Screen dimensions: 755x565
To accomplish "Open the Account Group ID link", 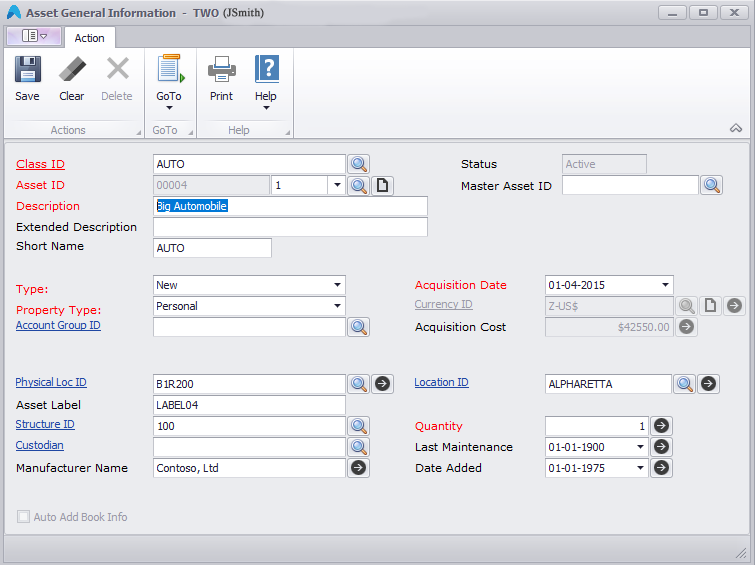I will [58, 325].
